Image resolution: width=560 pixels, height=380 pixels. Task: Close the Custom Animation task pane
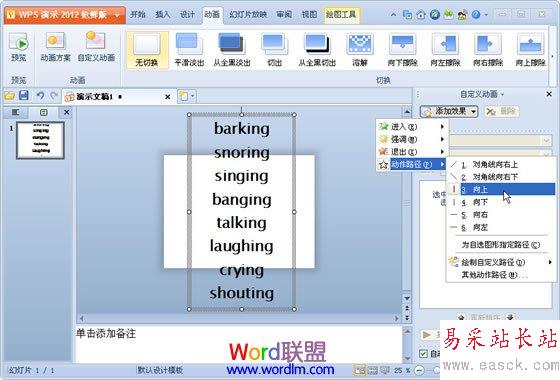549,94
